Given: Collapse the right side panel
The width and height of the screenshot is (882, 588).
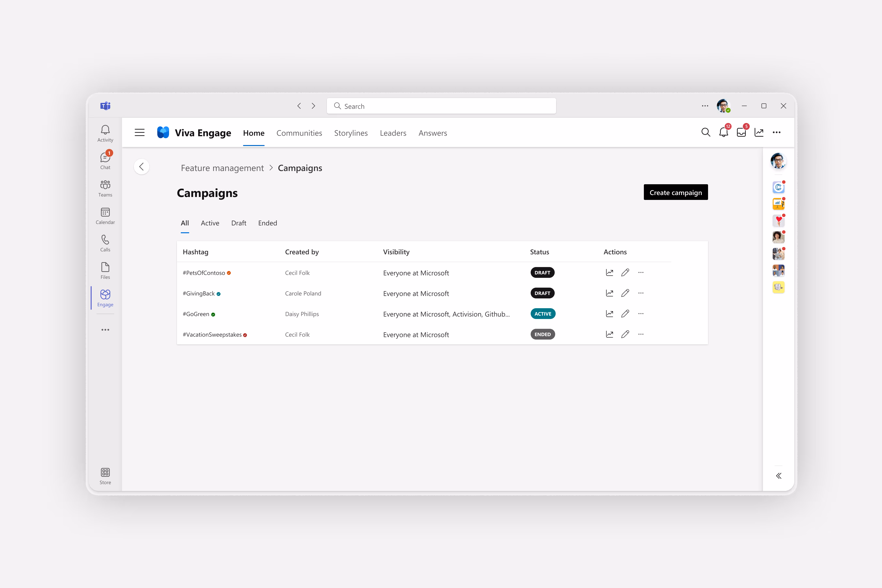Looking at the screenshot, I should click(x=779, y=476).
